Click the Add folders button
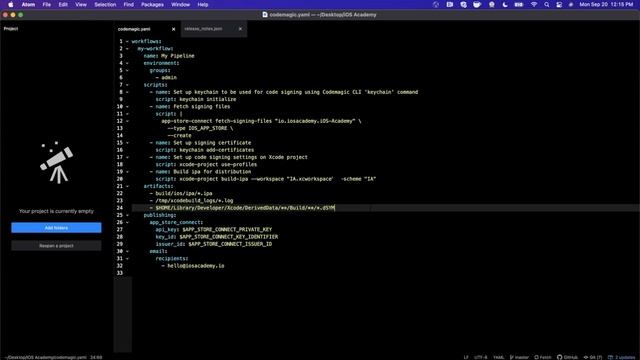 coord(56,228)
